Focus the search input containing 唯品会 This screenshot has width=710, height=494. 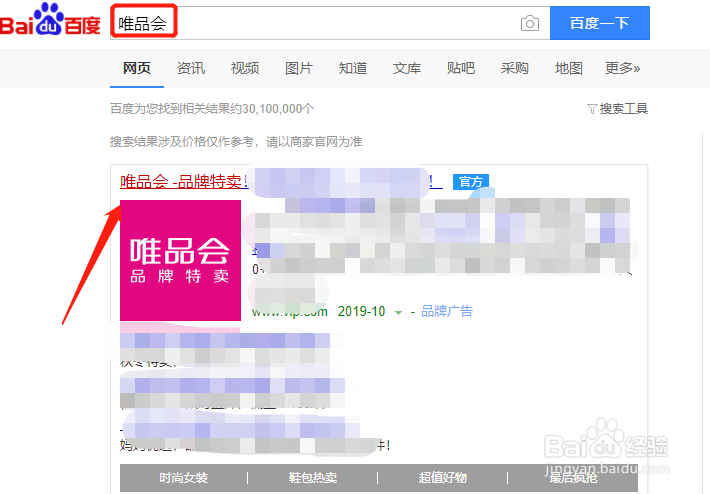click(x=330, y=23)
